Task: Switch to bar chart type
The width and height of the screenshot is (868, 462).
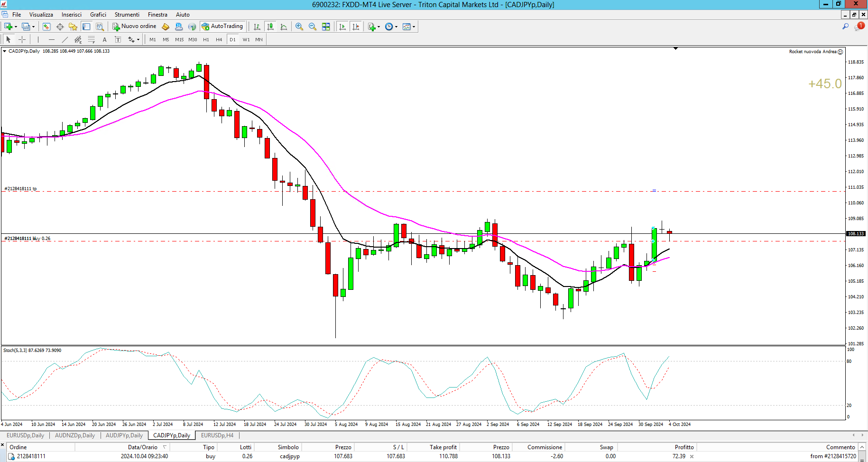Action: [257, 27]
